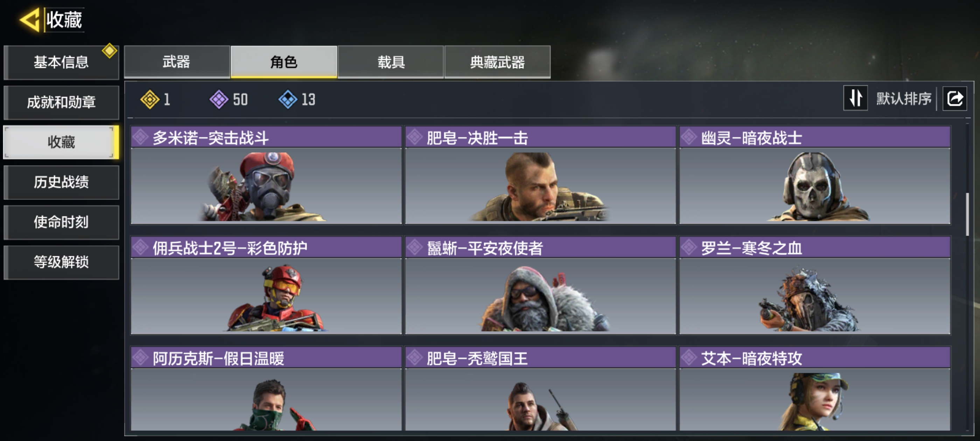Image resolution: width=980 pixels, height=441 pixels.
Task: Select the 幽灵-暗夜战士 character card
Action: tap(815, 175)
